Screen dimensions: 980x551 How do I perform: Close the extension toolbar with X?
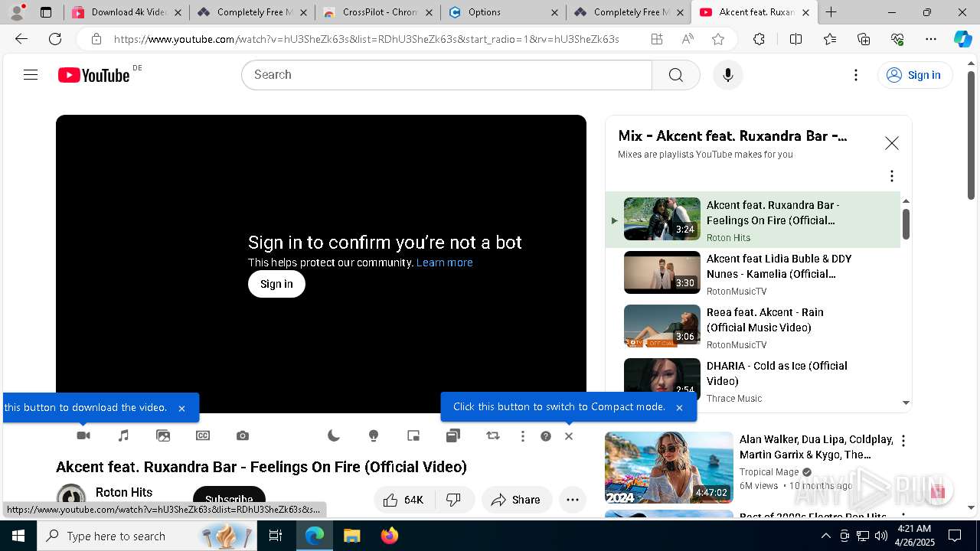[x=569, y=436]
